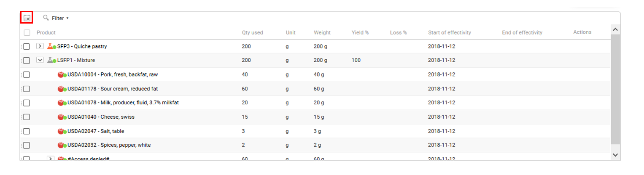
Task: Click the orange flask icon for SFP3 Quiche pastry
Action: tap(50, 46)
